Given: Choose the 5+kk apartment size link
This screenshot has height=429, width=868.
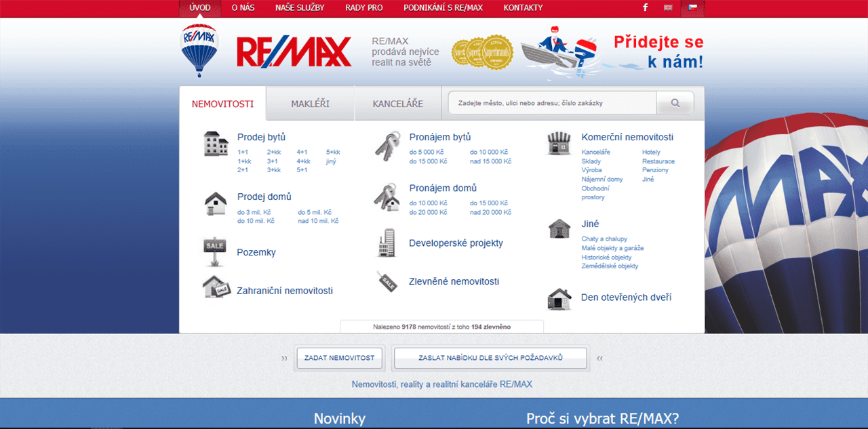Looking at the screenshot, I should point(333,152).
